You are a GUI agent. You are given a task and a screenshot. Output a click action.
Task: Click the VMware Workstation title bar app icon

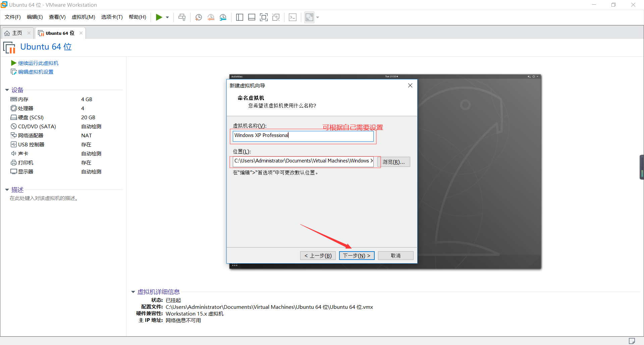4,5
